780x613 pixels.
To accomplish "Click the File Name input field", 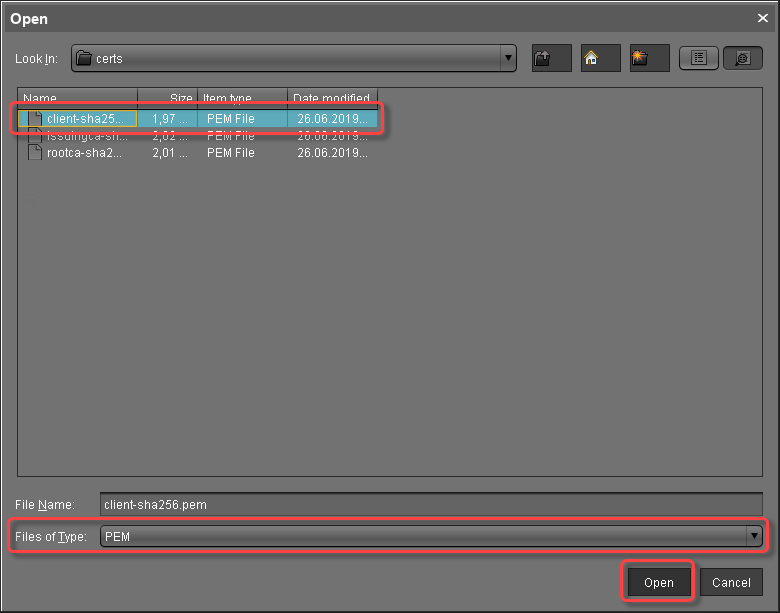I will 430,505.
